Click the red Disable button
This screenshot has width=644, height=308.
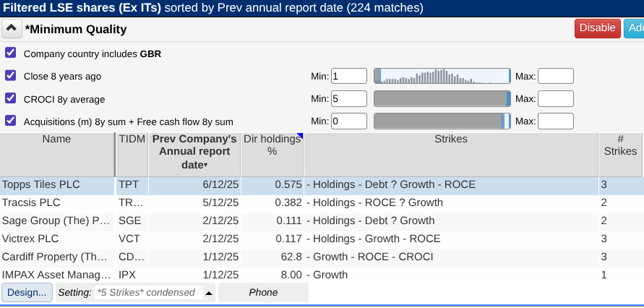(597, 28)
